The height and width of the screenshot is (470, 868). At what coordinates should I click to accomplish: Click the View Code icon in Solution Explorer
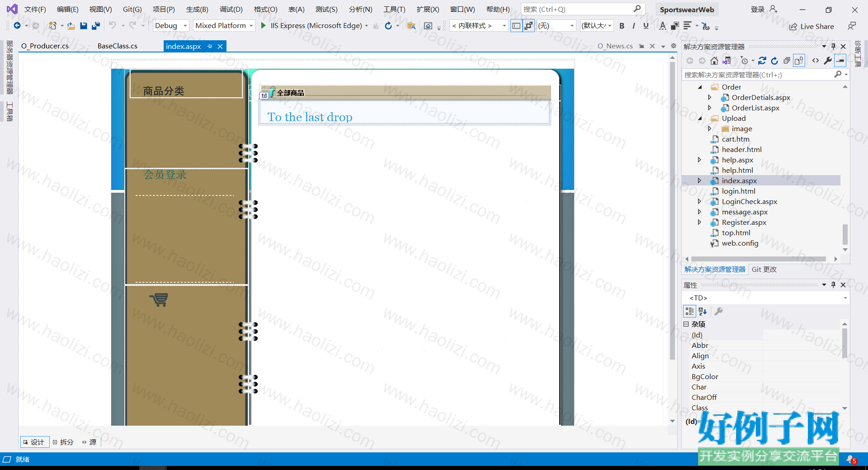(816, 61)
